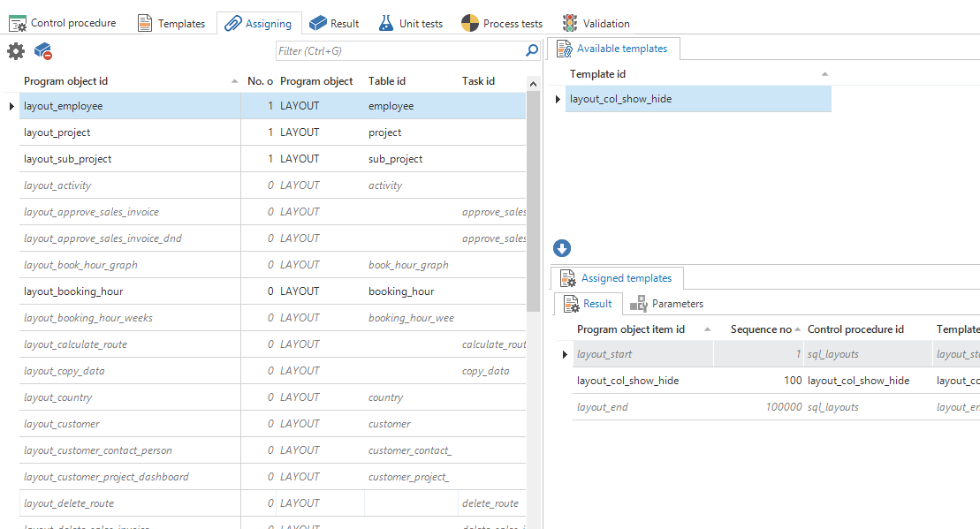Sort by Program object item id header
Image resolution: width=980 pixels, height=529 pixels.
(x=631, y=329)
